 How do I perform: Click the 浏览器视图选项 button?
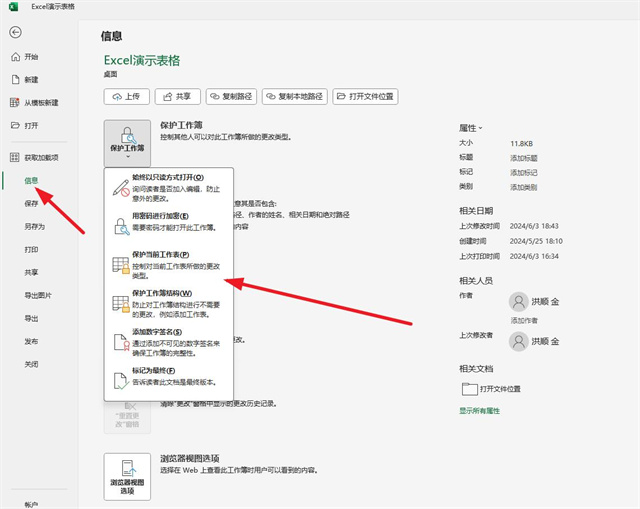127,477
